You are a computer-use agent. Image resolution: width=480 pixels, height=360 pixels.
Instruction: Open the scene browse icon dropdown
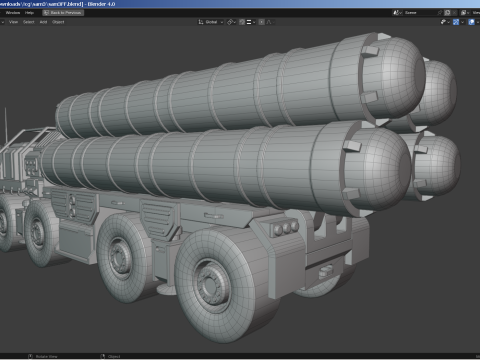398,13
